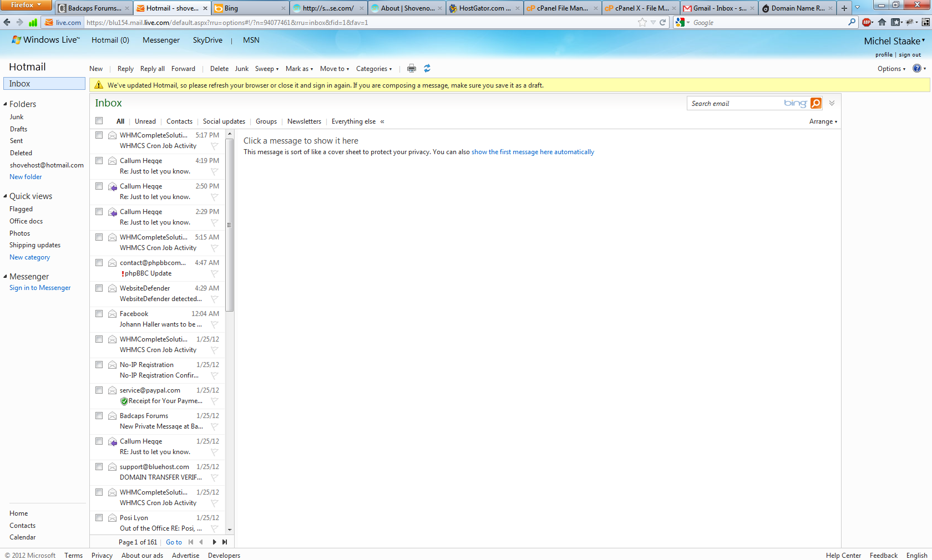This screenshot has height=560, width=932.
Task: Go back in browser history
Action: 7,23
